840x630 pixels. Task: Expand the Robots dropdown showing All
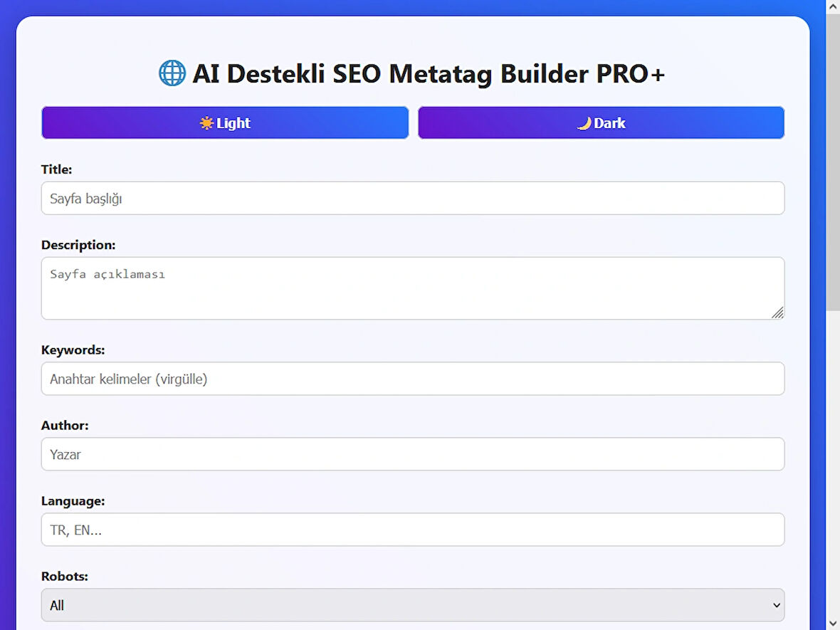[x=413, y=604]
